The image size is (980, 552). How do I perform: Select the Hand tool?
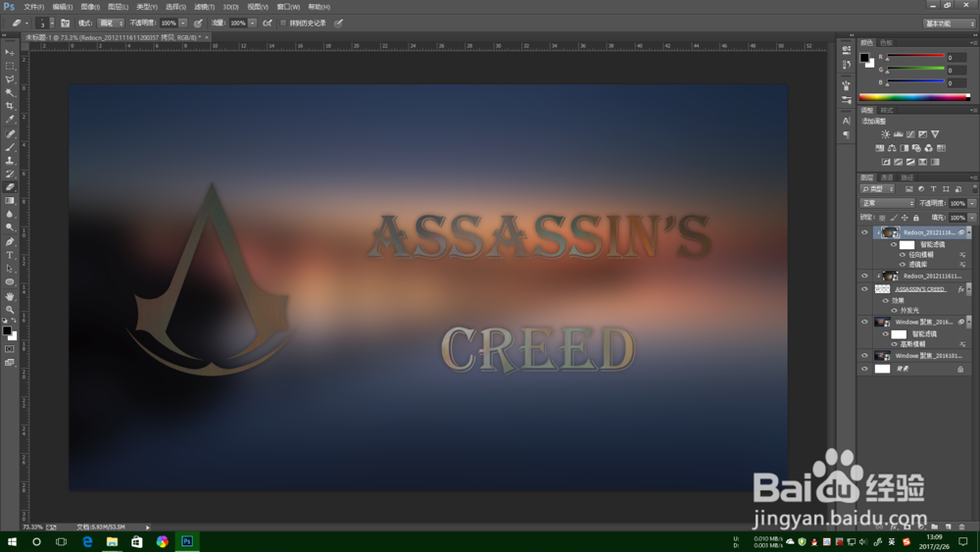10,296
